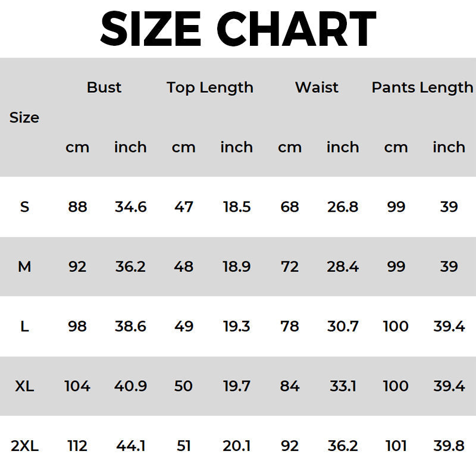Select the 26.8 waist inch value

click(x=343, y=207)
